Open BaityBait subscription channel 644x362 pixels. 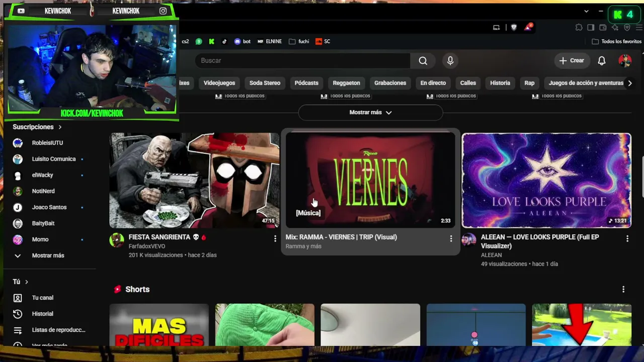coord(43,223)
